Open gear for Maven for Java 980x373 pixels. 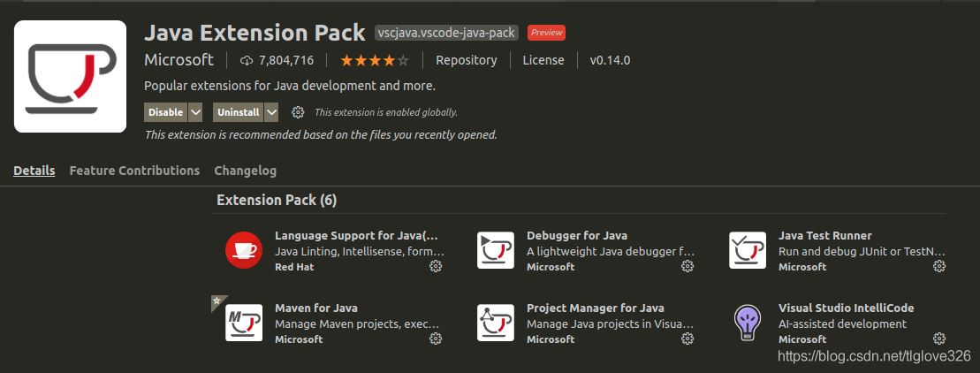click(436, 339)
